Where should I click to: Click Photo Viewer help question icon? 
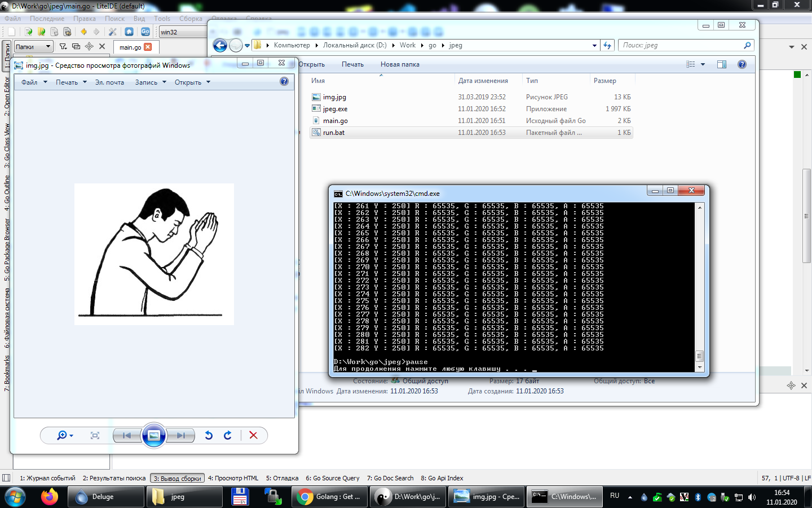click(284, 81)
